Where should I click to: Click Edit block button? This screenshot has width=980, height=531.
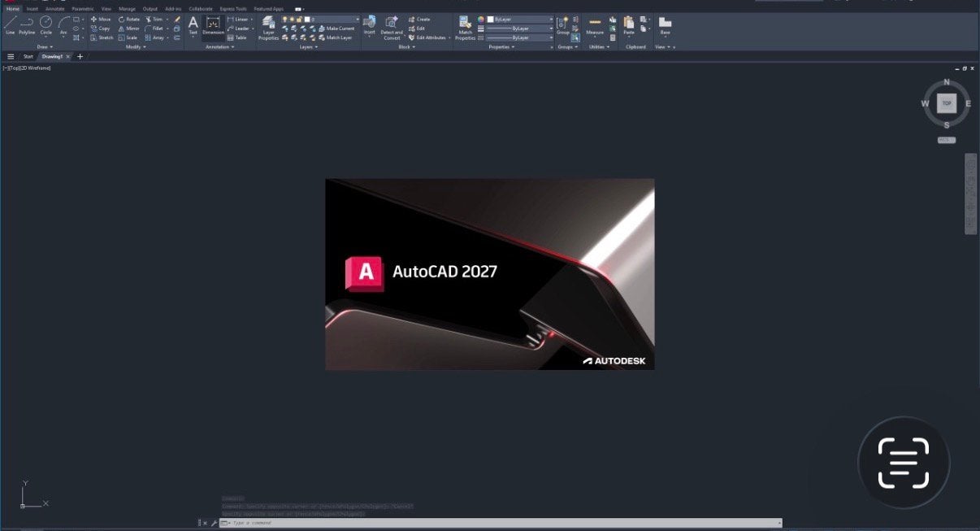(x=417, y=28)
